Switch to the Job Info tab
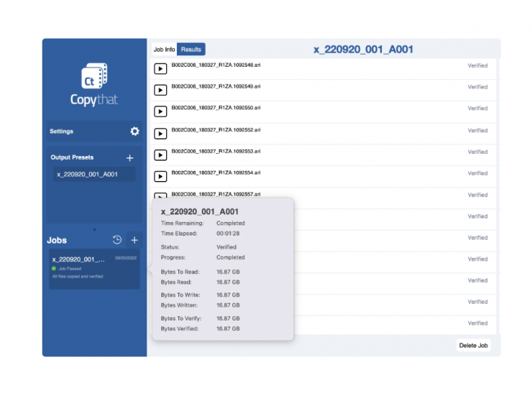 coord(164,50)
